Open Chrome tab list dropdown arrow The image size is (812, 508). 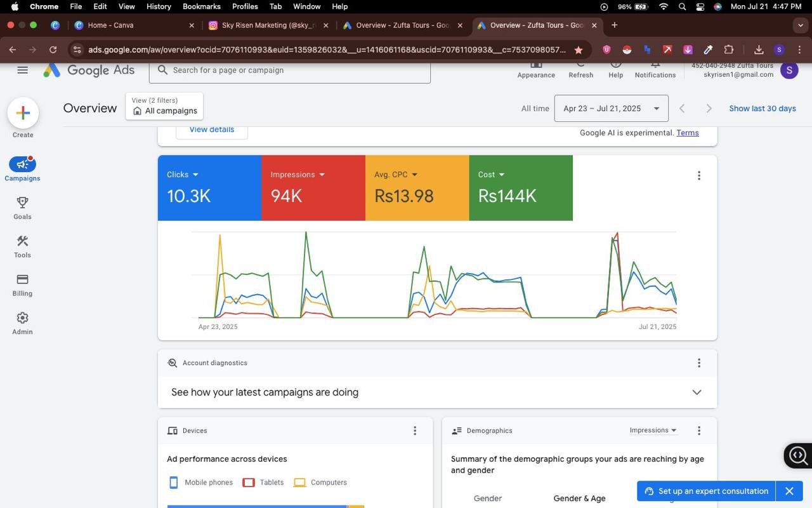[x=800, y=25]
